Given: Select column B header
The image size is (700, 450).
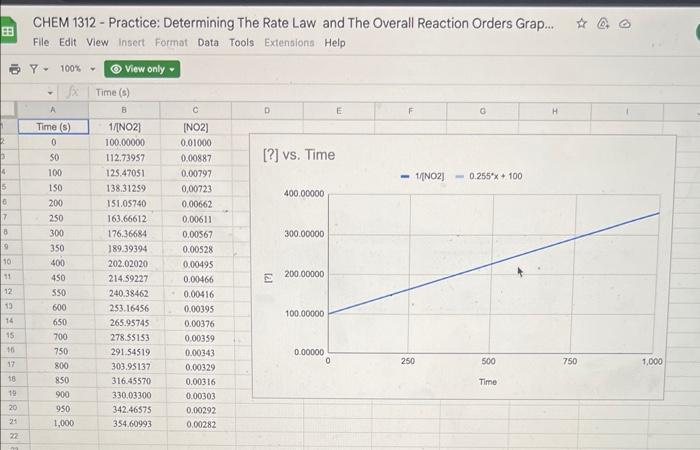Looking at the screenshot, I should 124,110.
